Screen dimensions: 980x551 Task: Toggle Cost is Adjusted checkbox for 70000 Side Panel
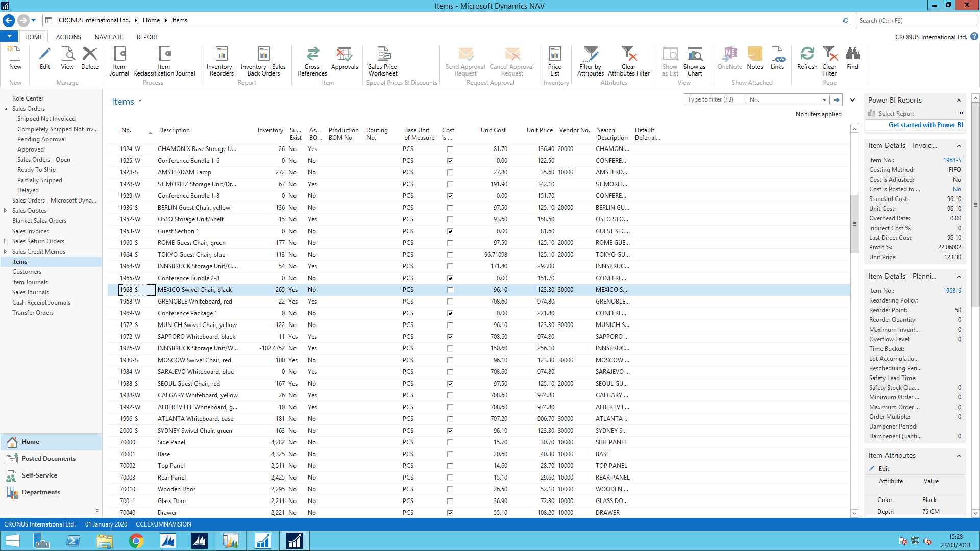[x=450, y=442]
